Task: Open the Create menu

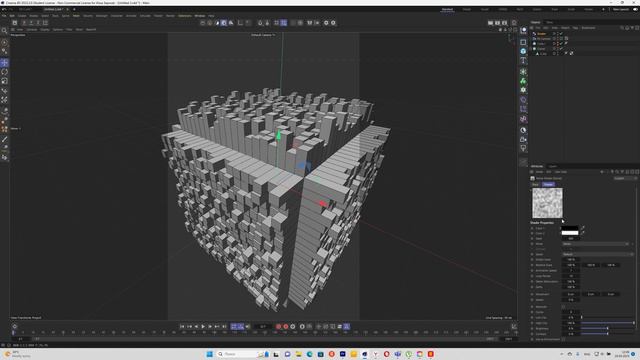Action: coord(22,16)
